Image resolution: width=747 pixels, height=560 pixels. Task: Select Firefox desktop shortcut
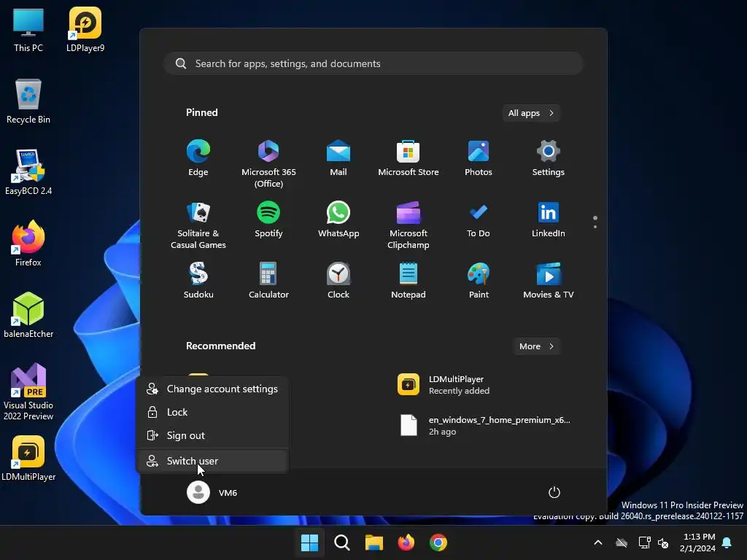[x=28, y=244]
